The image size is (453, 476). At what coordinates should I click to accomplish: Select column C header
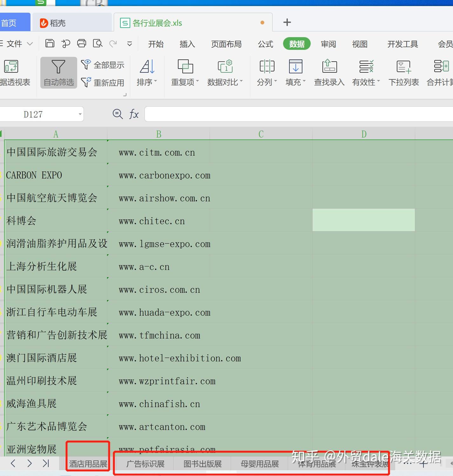261,134
